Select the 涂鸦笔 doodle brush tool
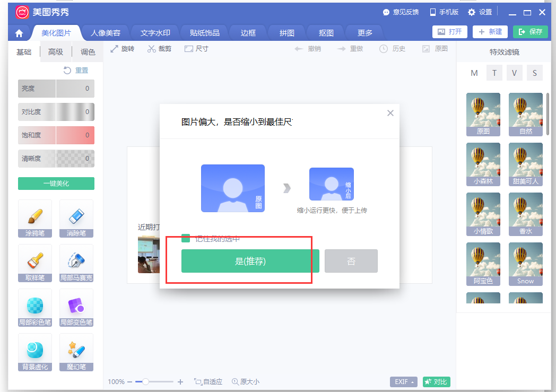The width and height of the screenshot is (556, 392). tap(35, 218)
